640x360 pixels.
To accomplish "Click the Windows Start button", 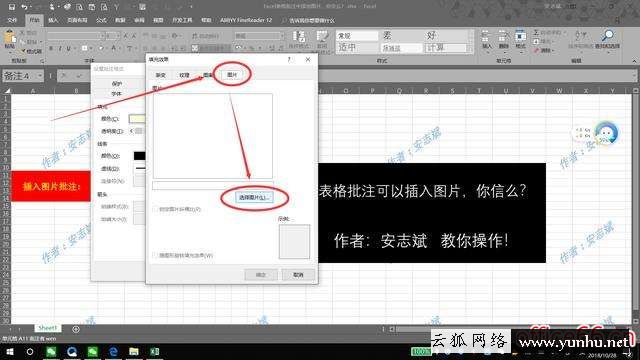I will click(10, 351).
